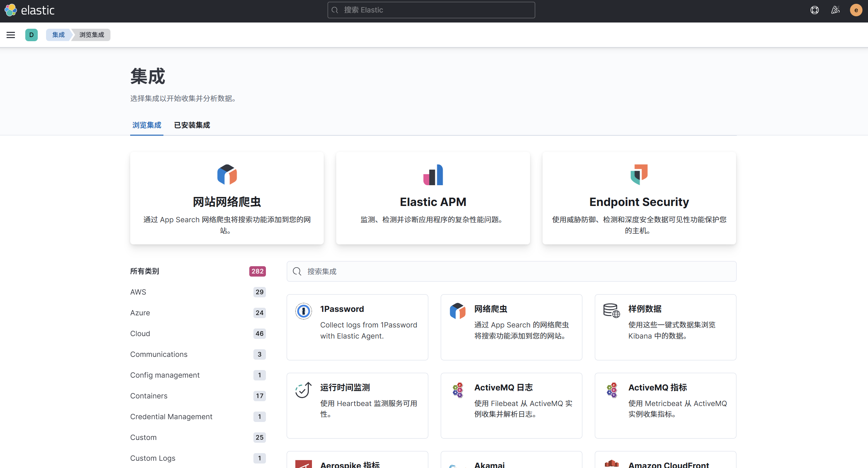This screenshot has height=468, width=868.
Task: Open the user avatar menu
Action: [x=856, y=10]
